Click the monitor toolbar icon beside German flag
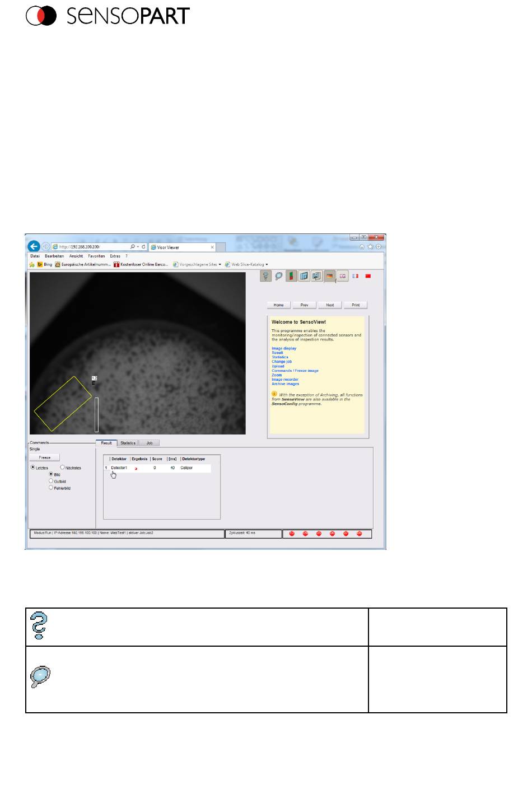Viewport: 532px width, 785px height. (317, 276)
